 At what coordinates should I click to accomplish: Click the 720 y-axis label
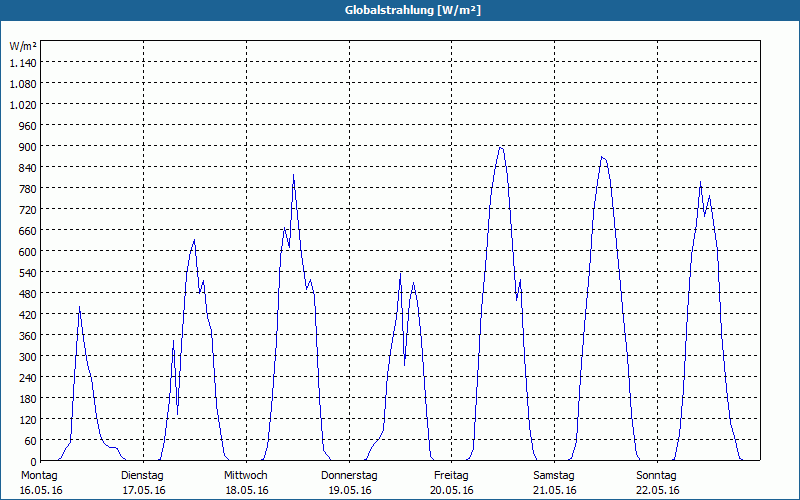pyautogui.click(x=28, y=210)
